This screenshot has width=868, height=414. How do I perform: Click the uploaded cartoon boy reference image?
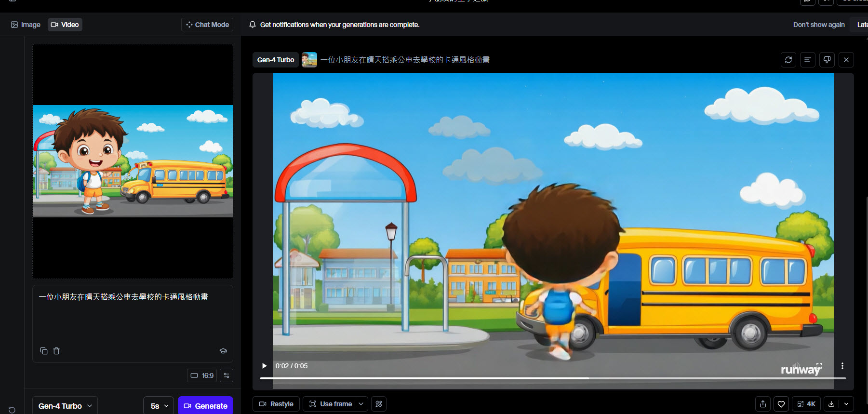click(x=133, y=161)
